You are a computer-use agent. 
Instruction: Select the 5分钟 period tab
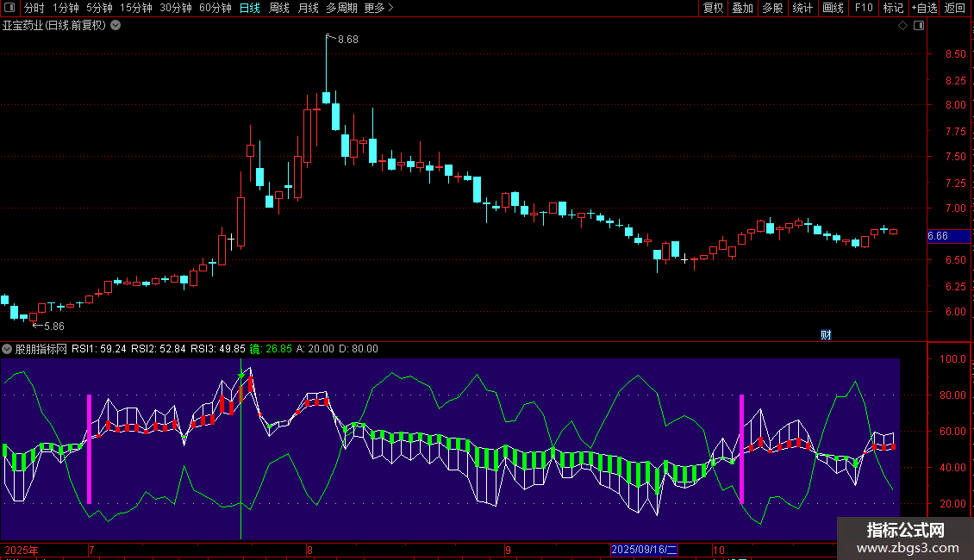pyautogui.click(x=99, y=8)
